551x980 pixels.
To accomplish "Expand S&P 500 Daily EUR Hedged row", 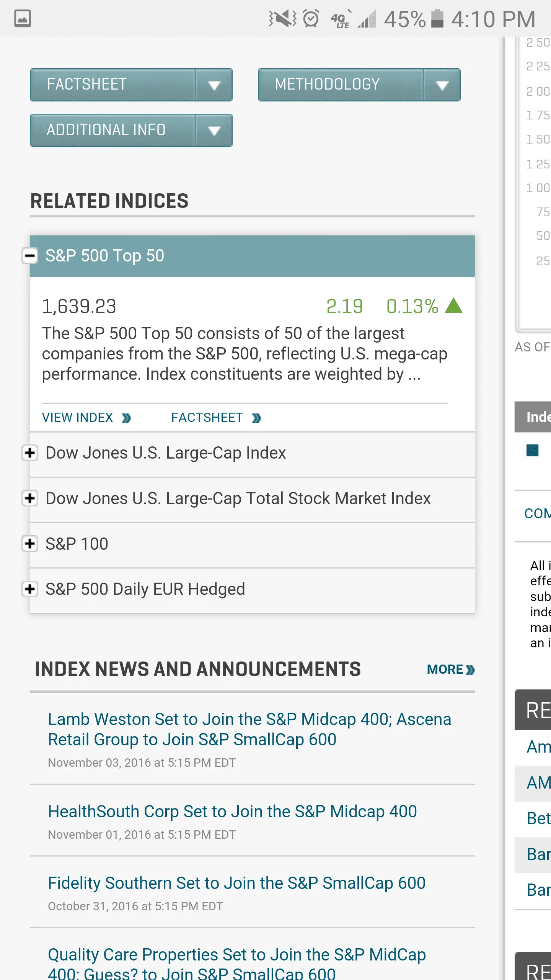I will coord(30,589).
